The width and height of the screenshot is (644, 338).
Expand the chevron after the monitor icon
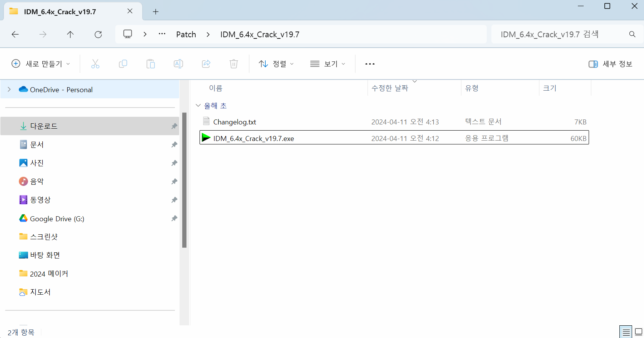[x=145, y=34]
